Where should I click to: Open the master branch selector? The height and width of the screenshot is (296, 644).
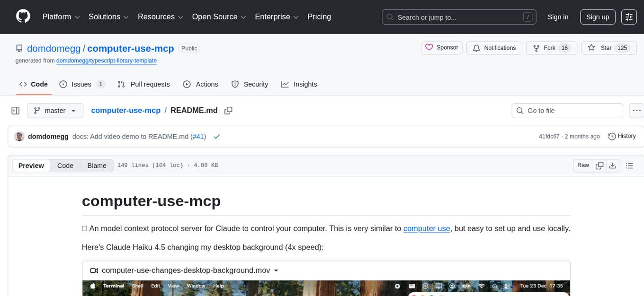(x=55, y=110)
